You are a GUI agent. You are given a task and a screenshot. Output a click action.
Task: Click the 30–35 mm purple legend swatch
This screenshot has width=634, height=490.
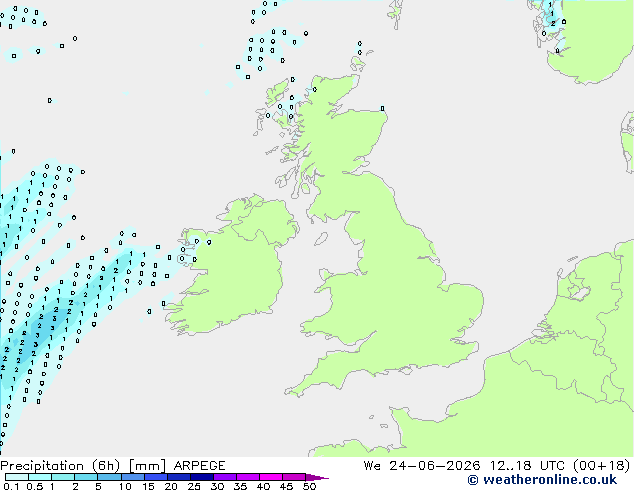(x=224, y=477)
